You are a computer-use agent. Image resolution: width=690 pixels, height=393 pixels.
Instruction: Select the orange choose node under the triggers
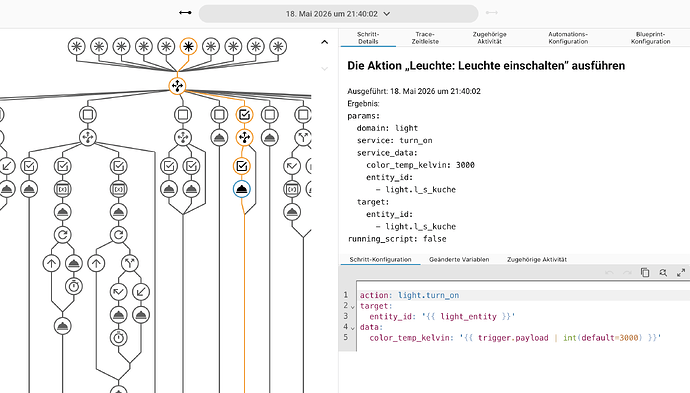point(177,86)
